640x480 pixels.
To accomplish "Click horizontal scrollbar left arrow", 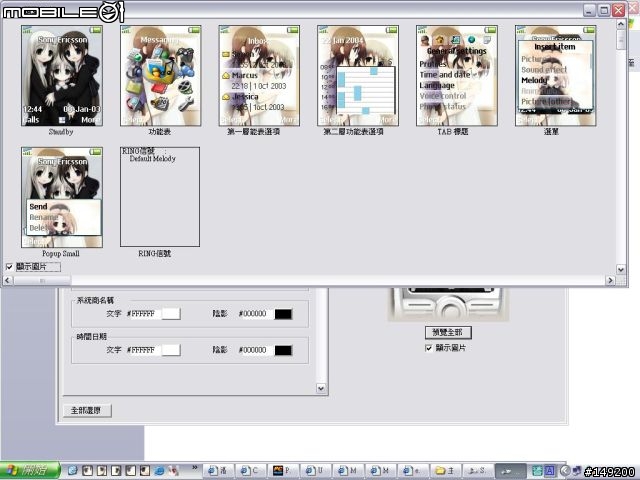I will (x=7, y=280).
